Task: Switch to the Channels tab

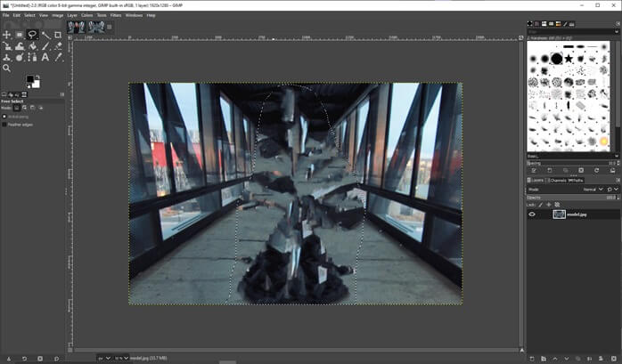Action: click(x=557, y=180)
